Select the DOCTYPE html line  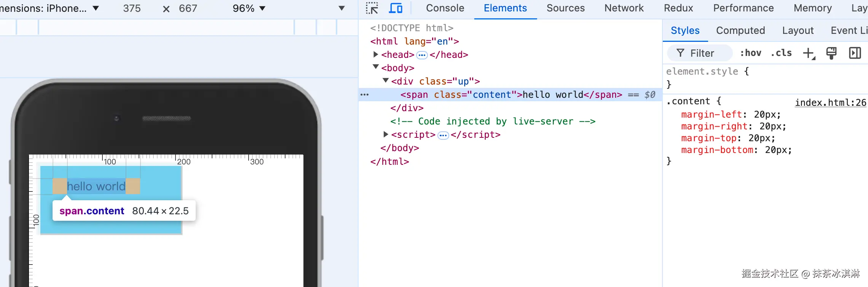tap(412, 28)
